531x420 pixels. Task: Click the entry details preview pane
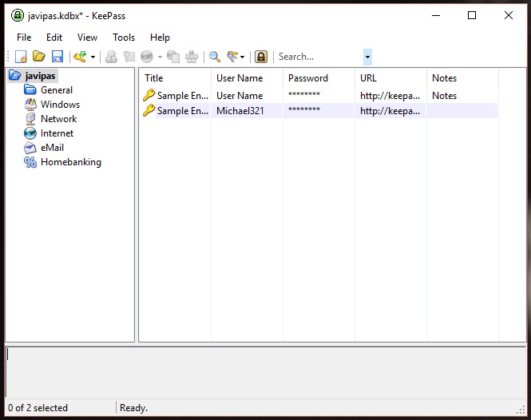point(266,372)
